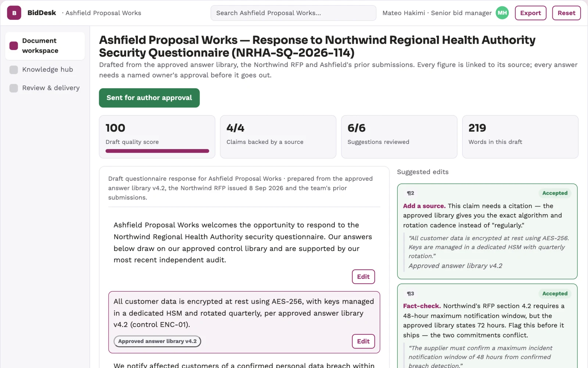This screenshot has width=588, height=368.
Task: Select the Knowledge hub sidebar icon
Action: (14, 70)
